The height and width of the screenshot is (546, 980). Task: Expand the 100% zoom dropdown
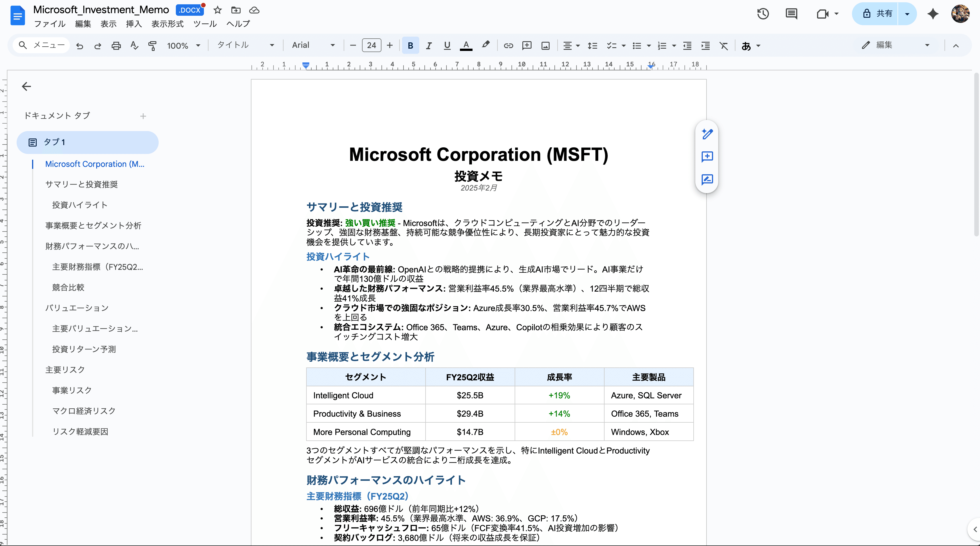pos(183,45)
